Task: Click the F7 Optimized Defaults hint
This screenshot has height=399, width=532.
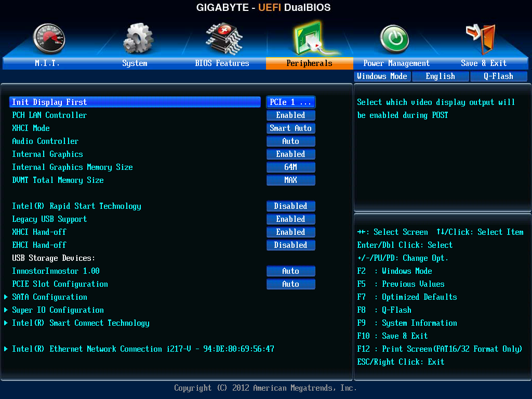Action: (x=407, y=297)
